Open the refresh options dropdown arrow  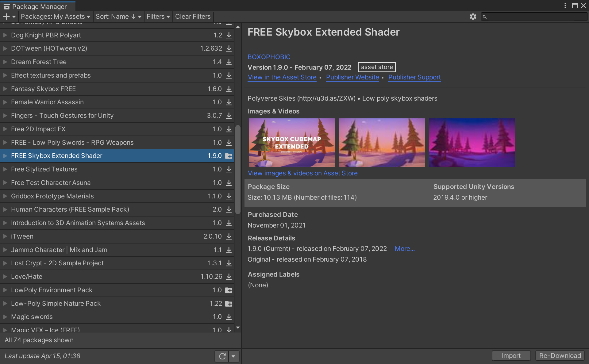(x=233, y=356)
